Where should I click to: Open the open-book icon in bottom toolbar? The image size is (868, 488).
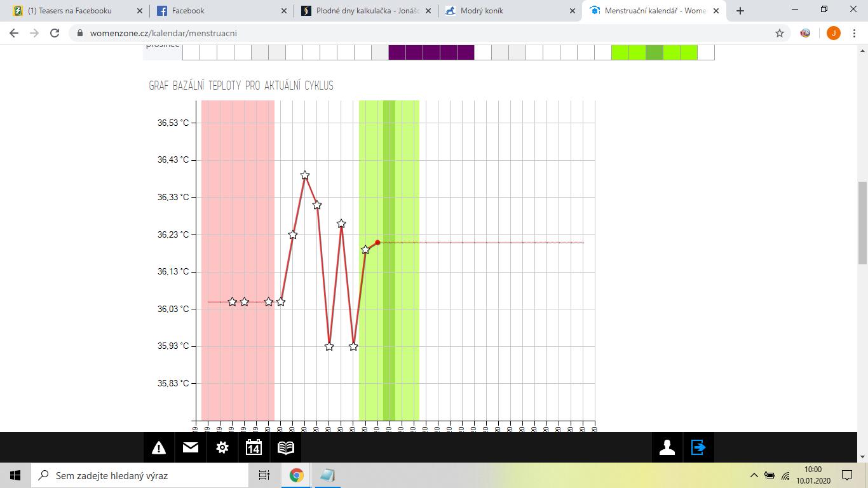(x=286, y=448)
